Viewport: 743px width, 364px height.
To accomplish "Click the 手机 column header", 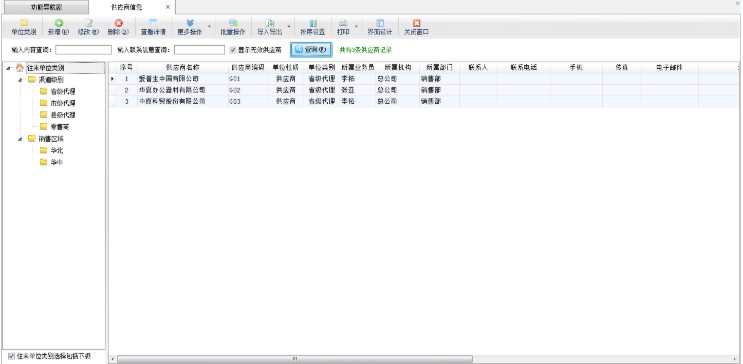I will pyautogui.click(x=576, y=68).
